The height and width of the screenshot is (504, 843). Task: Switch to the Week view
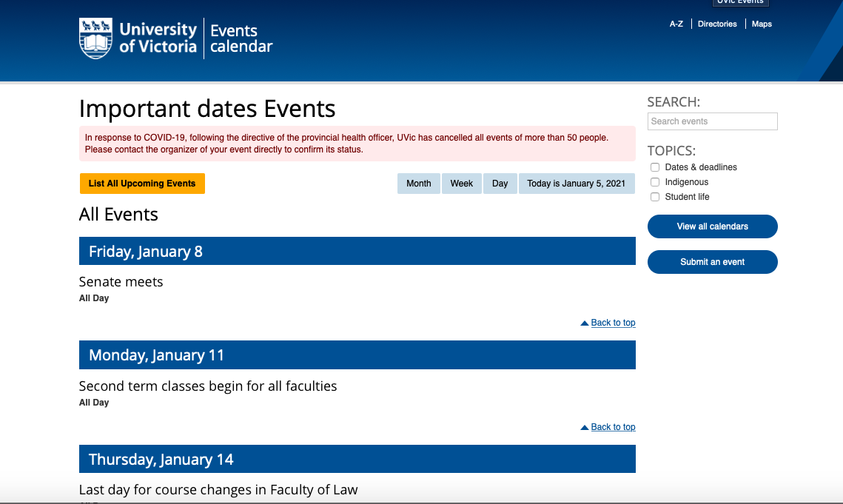(x=461, y=184)
